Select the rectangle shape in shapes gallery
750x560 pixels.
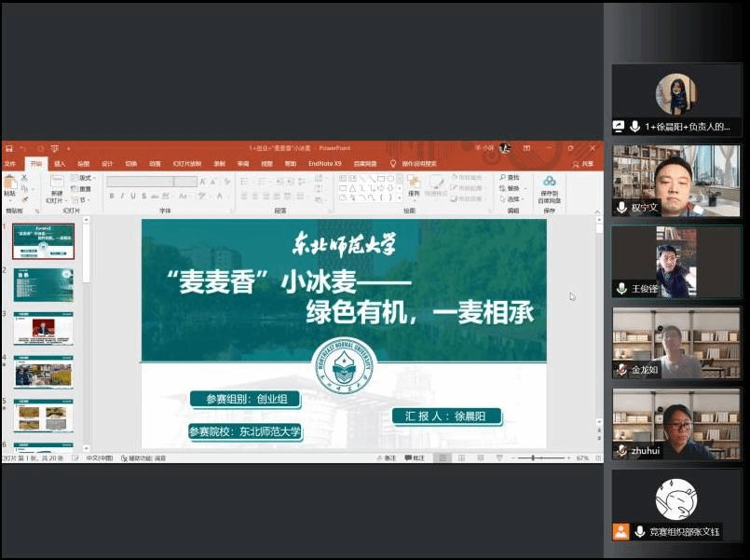point(381,178)
